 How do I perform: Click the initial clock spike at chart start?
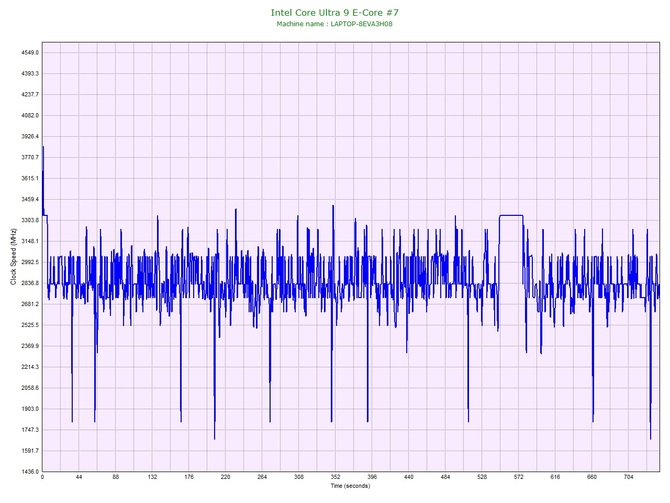point(43,179)
